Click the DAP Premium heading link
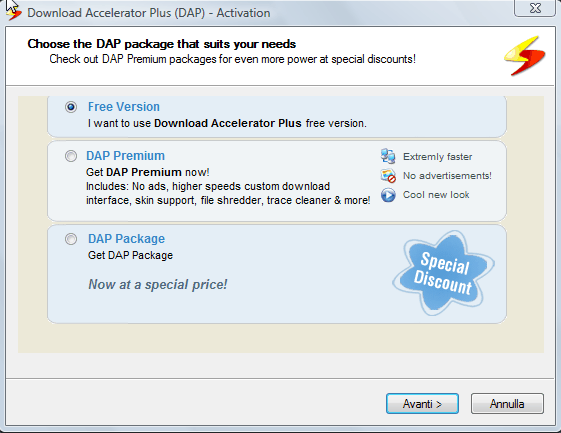 coord(126,156)
